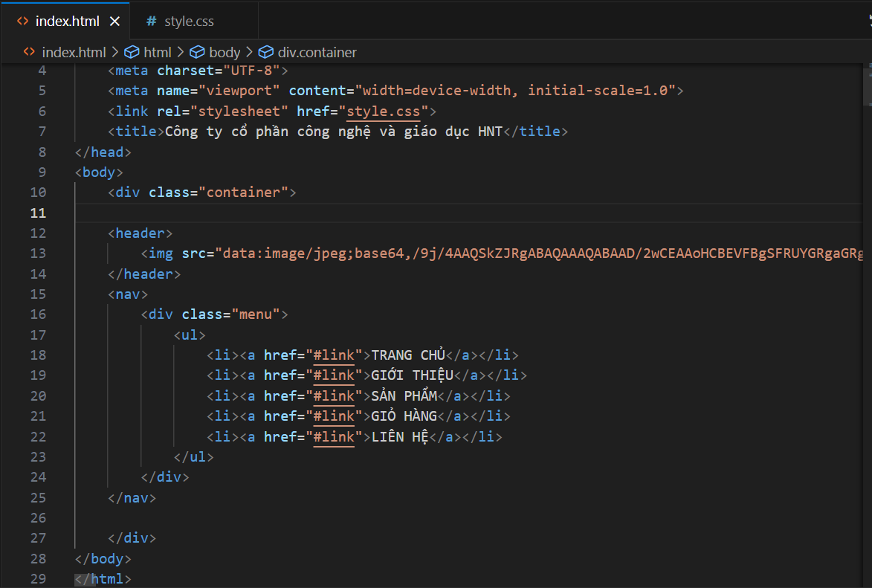Click the cube icon beside html in breadcrumbs
Screen dimensions: 872x588
tap(132, 52)
